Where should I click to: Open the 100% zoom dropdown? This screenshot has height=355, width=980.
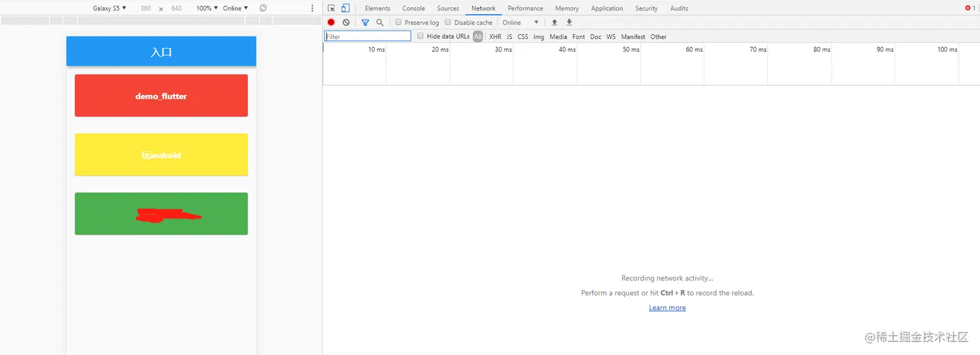[x=207, y=8]
